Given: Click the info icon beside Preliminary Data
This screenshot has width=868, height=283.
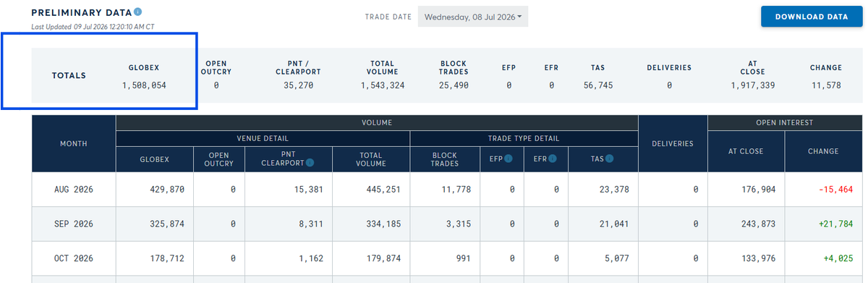Looking at the screenshot, I should [138, 12].
